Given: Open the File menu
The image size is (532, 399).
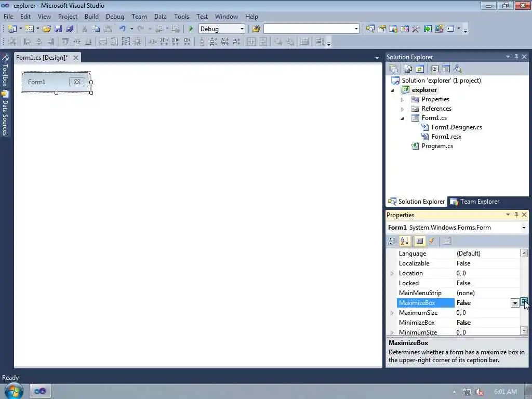Looking at the screenshot, I should tap(8, 16).
